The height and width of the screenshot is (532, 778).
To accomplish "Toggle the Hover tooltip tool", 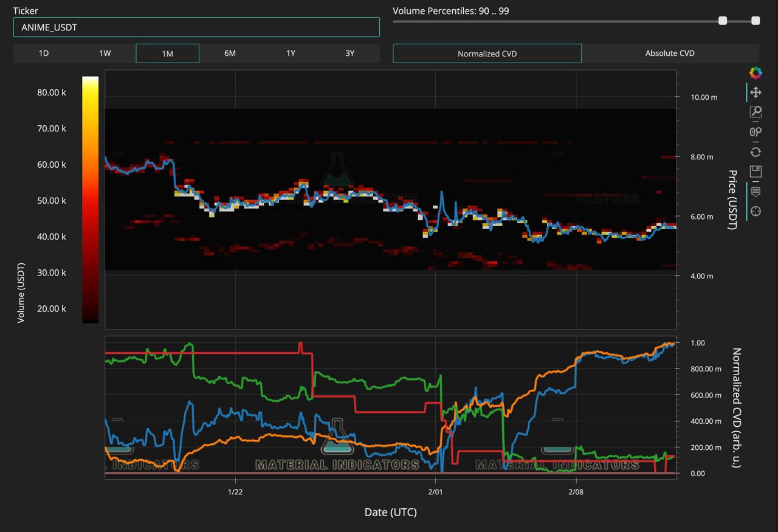I will coord(756,192).
